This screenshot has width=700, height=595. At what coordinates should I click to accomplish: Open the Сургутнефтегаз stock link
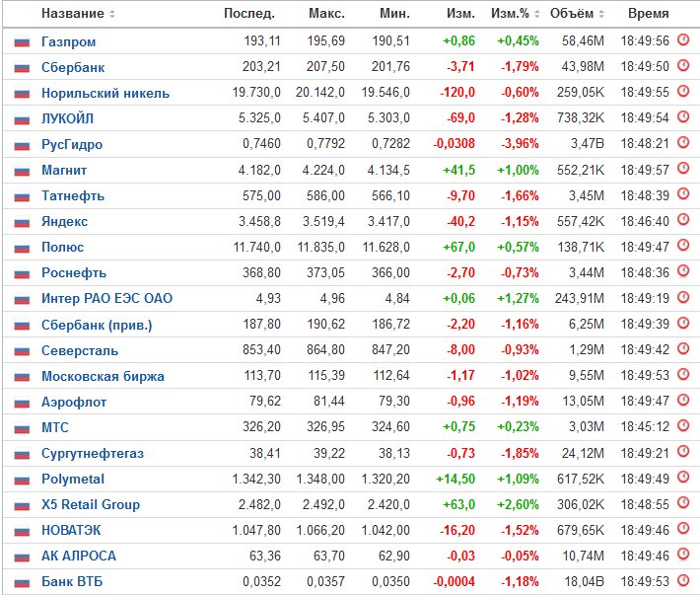point(93,453)
